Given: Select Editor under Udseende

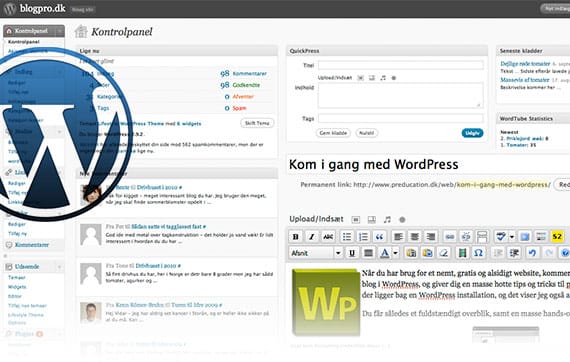Looking at the screenshot, I should point(15,296).
